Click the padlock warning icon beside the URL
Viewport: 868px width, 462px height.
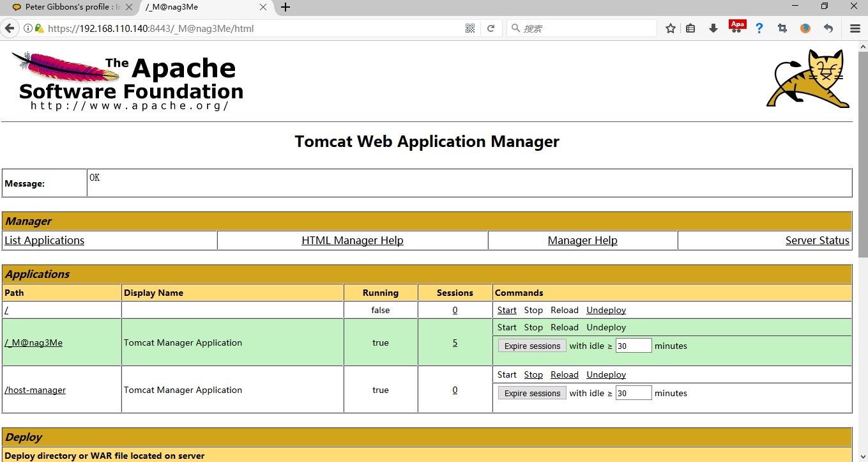[38, 29]
